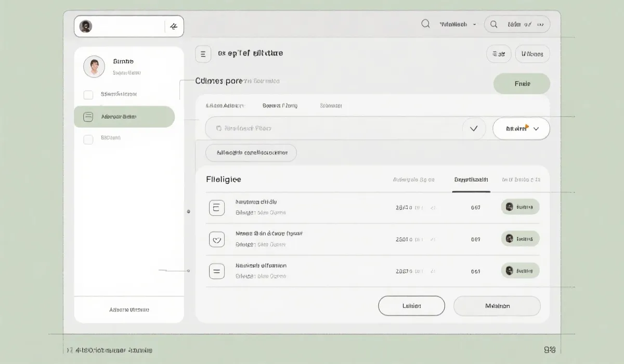Click the small avatar in the top-left box
Image resolution: width=624 pixels, height=364 pixels.
click(86, 27)
